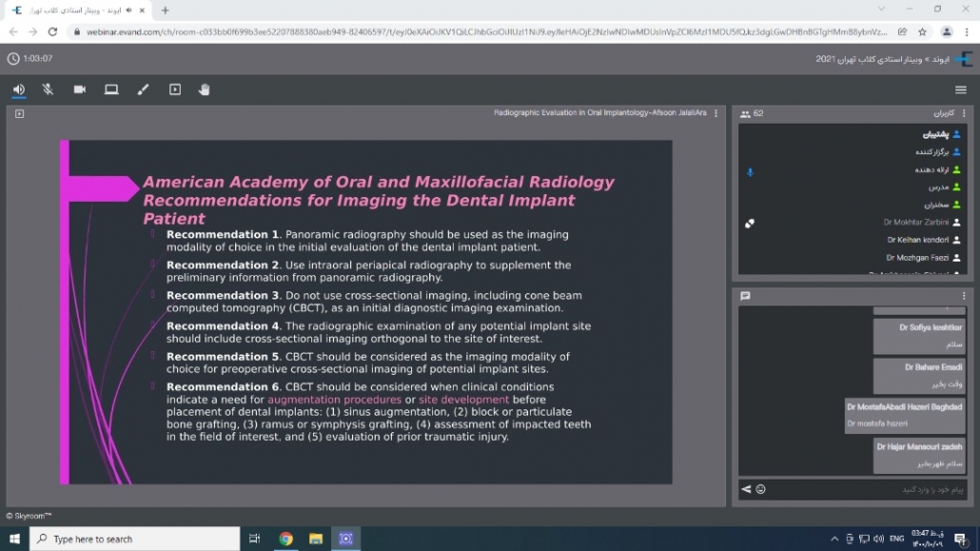
Task: Click the "Type here to search" taskbar box
Action: (x=134, y=539)
